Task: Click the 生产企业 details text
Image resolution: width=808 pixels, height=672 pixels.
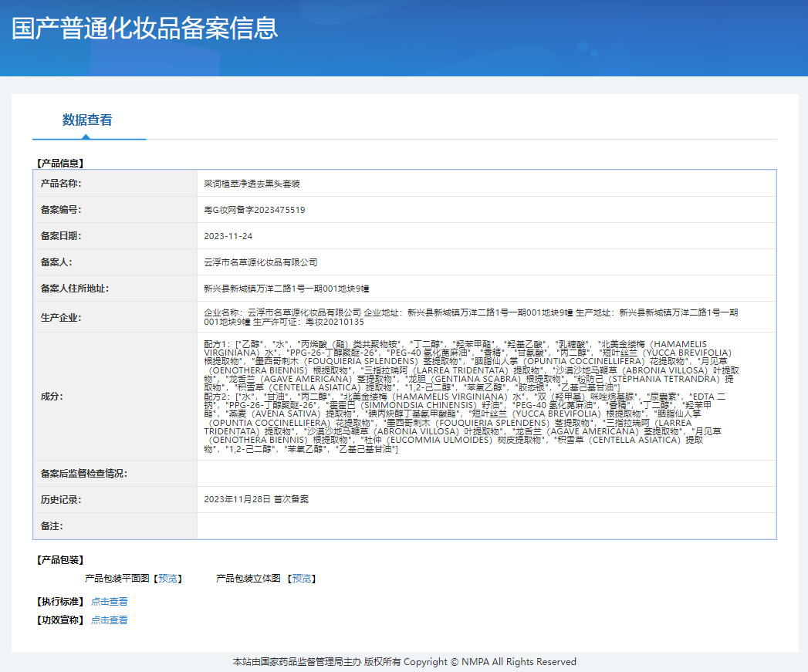Action: click(x=471, y=317)
